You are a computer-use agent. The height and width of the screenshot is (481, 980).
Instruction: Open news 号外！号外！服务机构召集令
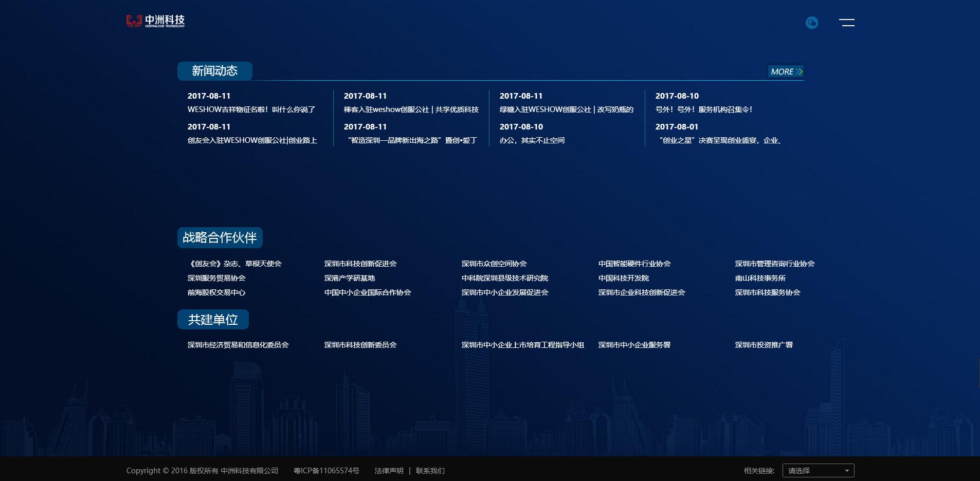[x=703, y=109]
